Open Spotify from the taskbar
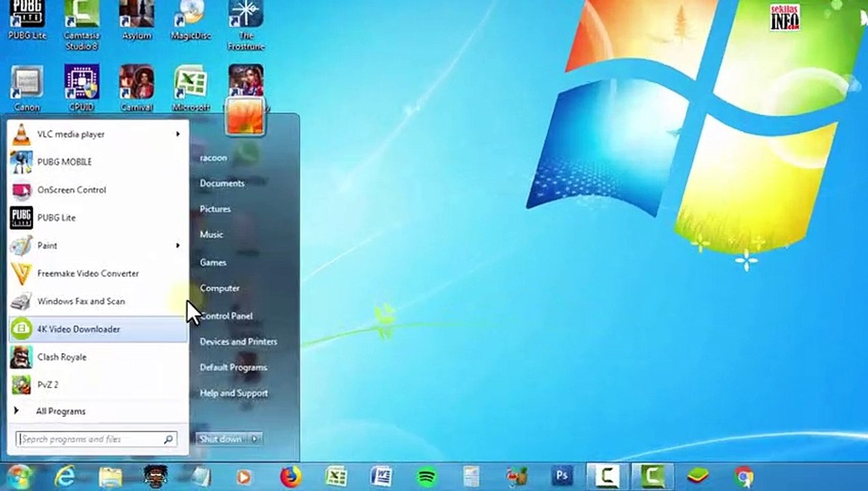Image resolution: width=868 pixels, height=491 pixels. pyautogui.click(x=426, y=477)
